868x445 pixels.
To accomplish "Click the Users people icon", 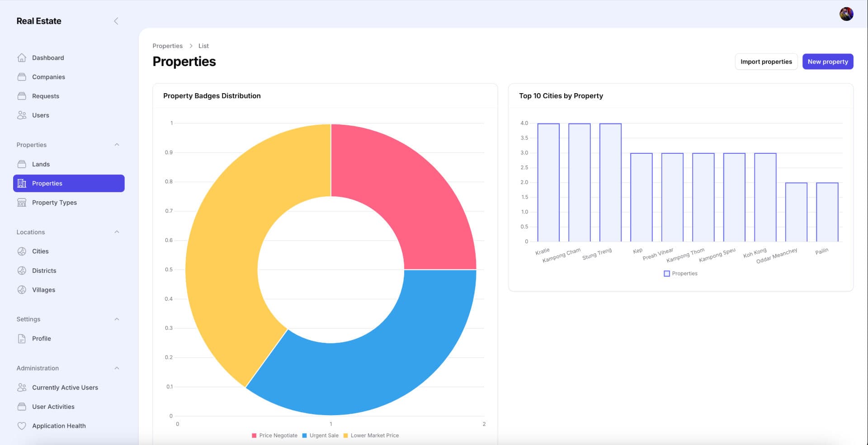I will point(22,115).
